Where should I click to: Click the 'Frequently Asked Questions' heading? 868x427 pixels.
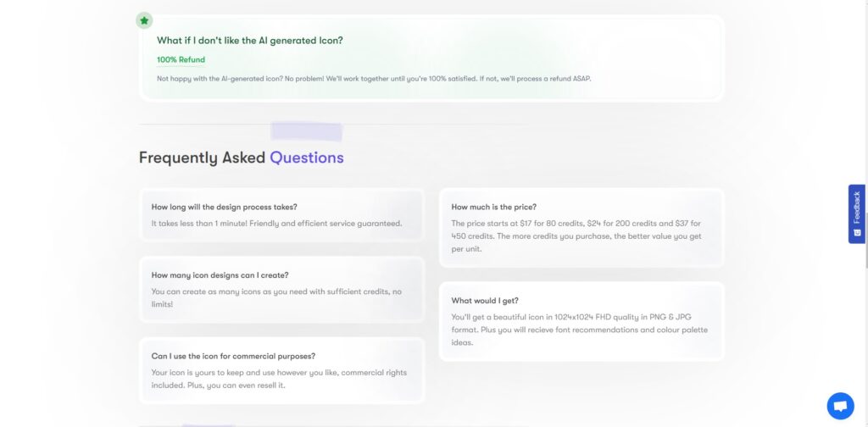pyautogui.click(x=242, y=158)
